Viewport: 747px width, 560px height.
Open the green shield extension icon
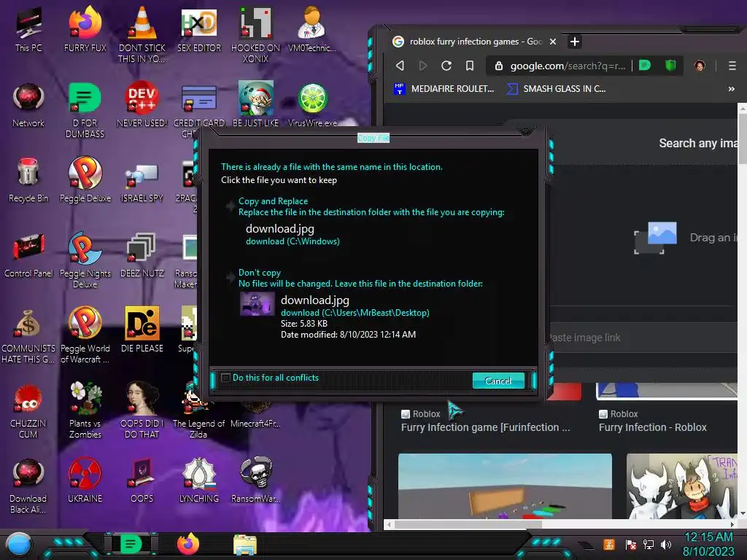[671, 65]
